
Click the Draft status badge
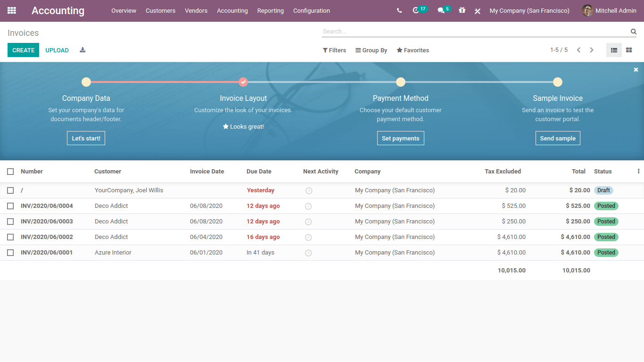pos(603,190)
